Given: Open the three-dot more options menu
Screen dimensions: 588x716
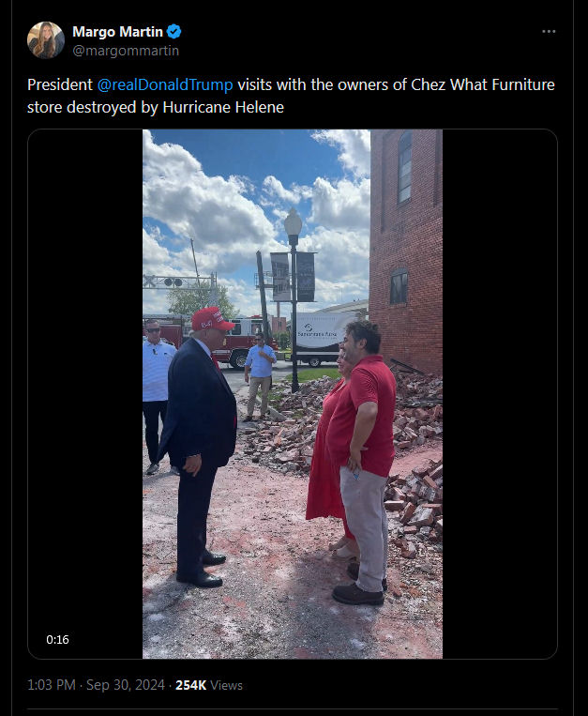Looking at the screenshot, I should (549, 32).
